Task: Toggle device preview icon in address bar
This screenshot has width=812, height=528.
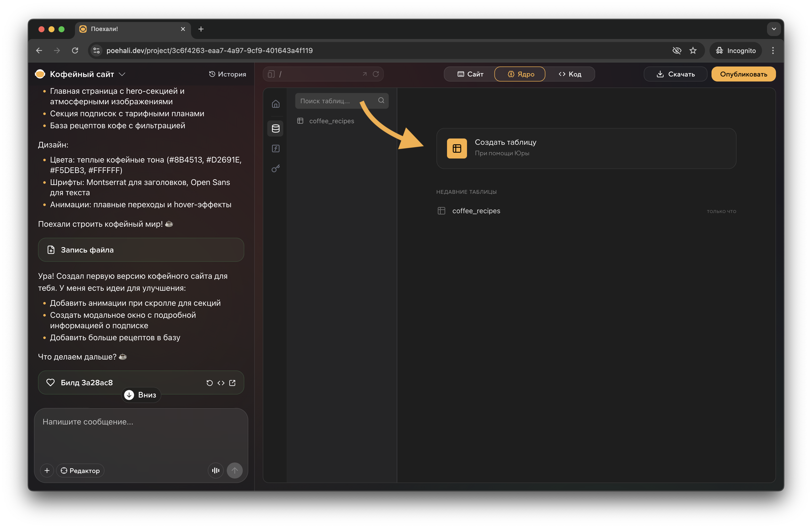Action: [x=271, y=74]
